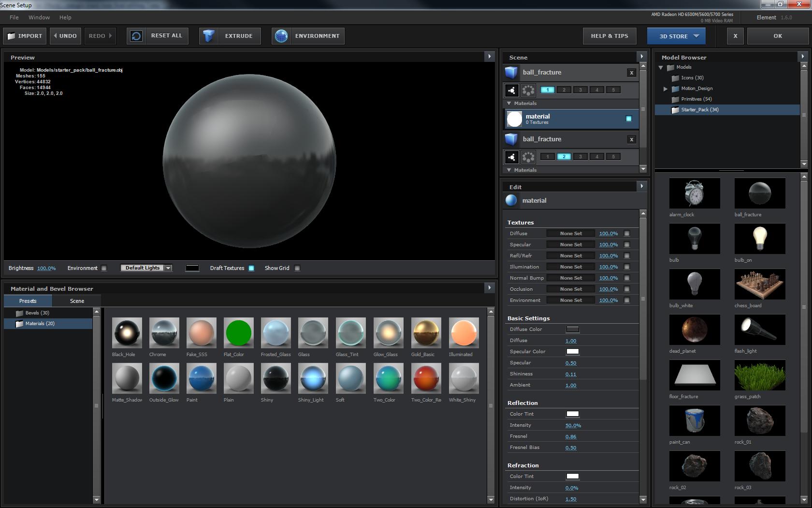The height and width of the screenshot is (508, 812).
Task: Toggle the material enable checkbox in Scene
Action: 629,119
